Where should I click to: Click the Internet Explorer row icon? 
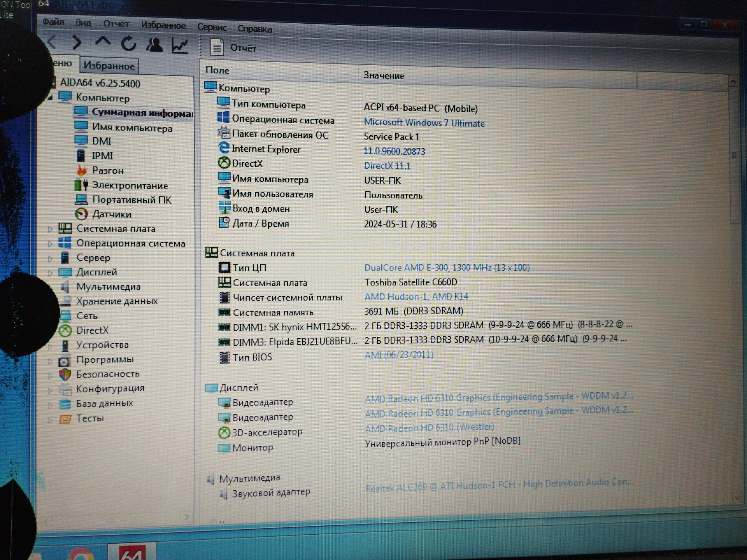click(x=224, y=148)
